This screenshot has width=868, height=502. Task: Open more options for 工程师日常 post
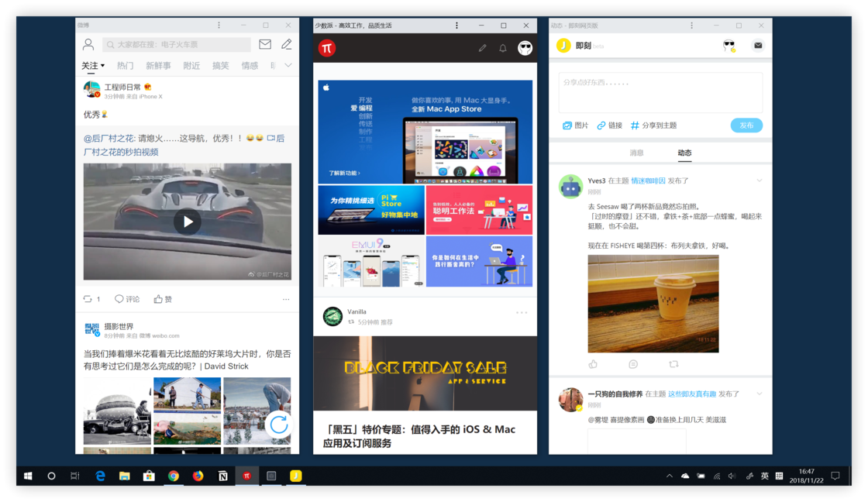pyautogui.click(x=286, y=299)
